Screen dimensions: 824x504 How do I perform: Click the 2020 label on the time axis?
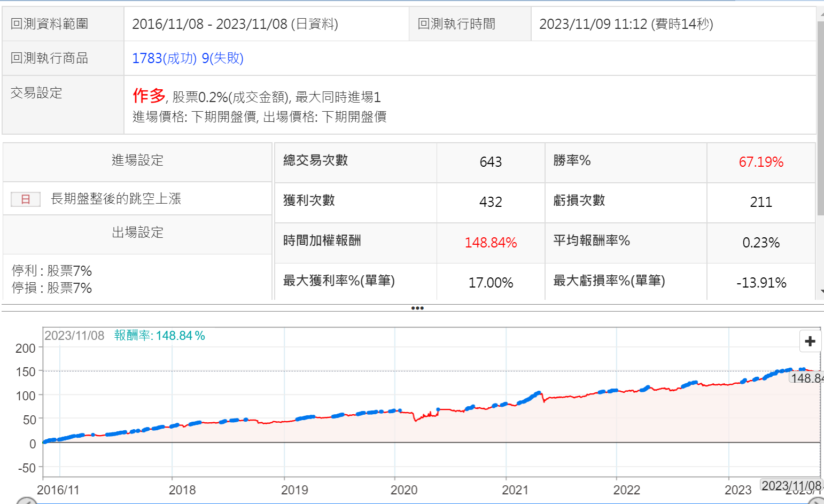pos(403,490)
